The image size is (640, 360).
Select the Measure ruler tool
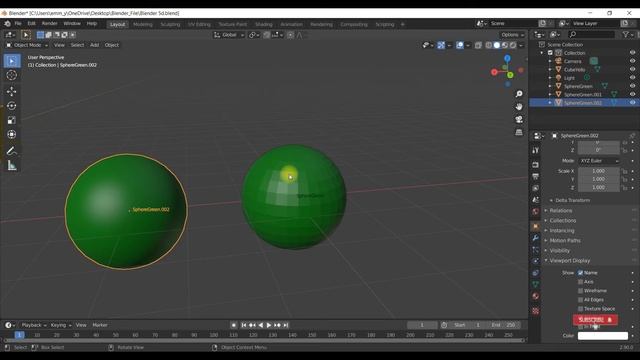[12, 165]
